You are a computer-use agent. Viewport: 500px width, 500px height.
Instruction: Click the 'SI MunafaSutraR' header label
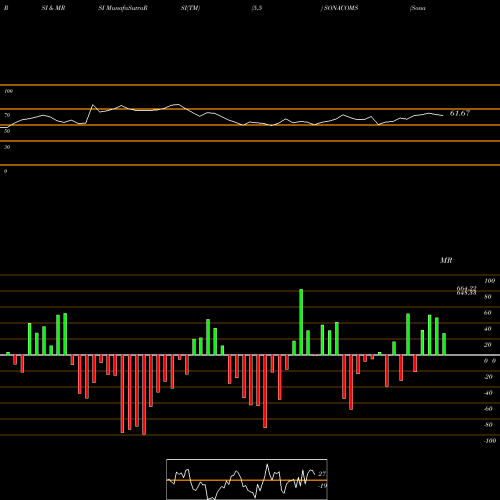(x=123, y=8)
